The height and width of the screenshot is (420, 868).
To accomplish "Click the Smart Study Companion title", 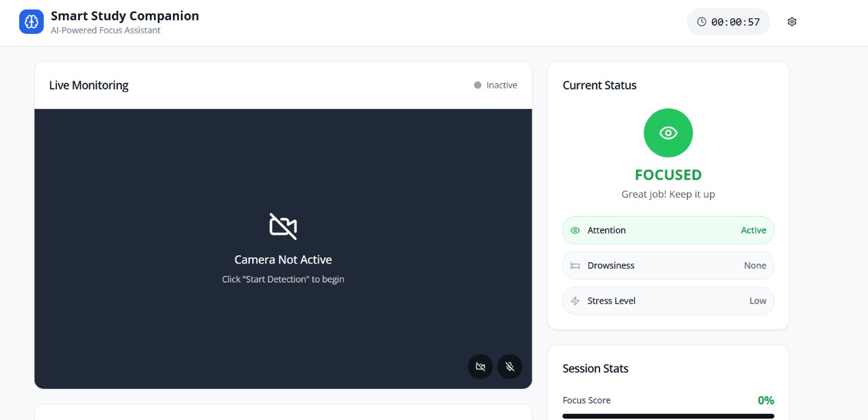I will click(x=125, y=16).
